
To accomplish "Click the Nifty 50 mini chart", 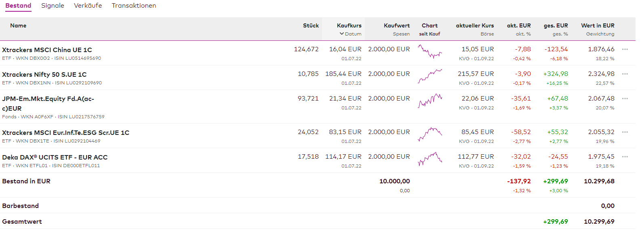I will [429, 76].
